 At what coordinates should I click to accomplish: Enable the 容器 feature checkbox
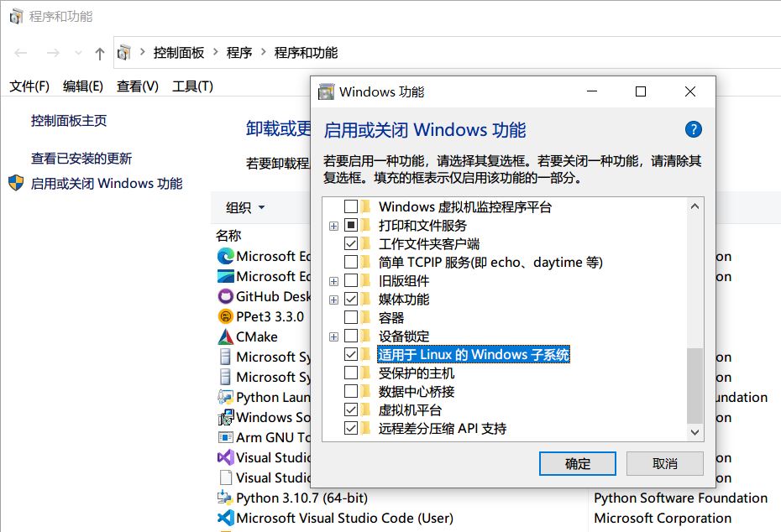351,318
